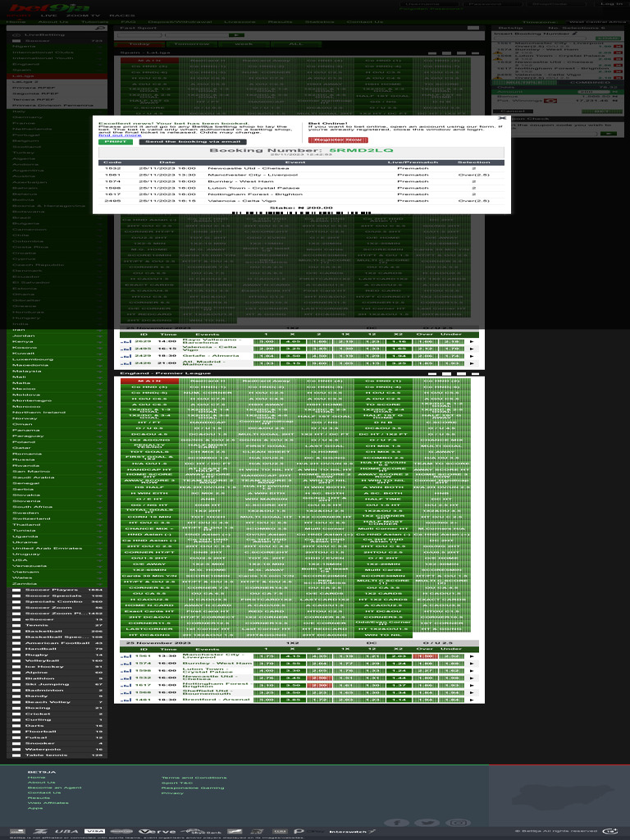Open the Cricket sport category
Screen dimensions: 630x840
click(x=57, y=714)
